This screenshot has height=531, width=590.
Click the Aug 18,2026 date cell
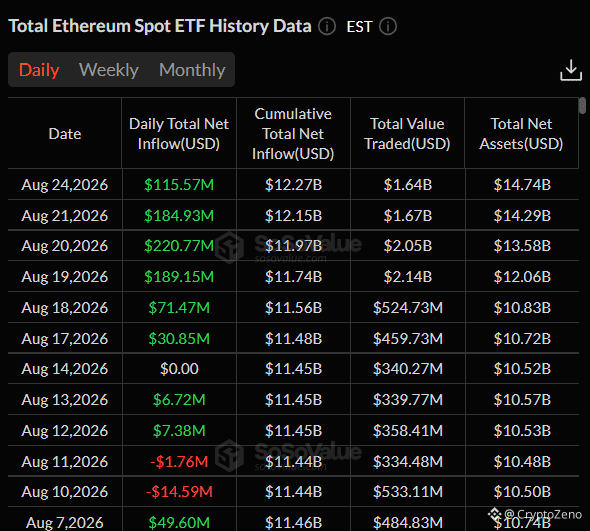point(65,308)
